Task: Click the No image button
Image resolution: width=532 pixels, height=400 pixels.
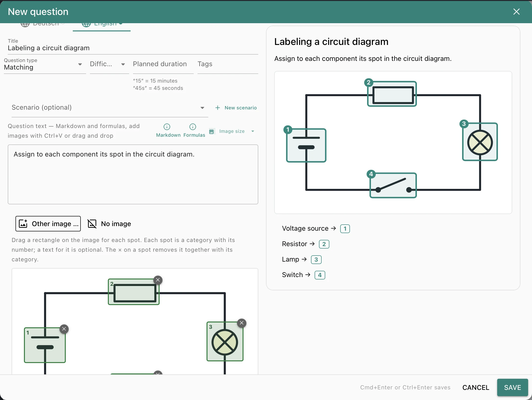Action: coord(109,224)
